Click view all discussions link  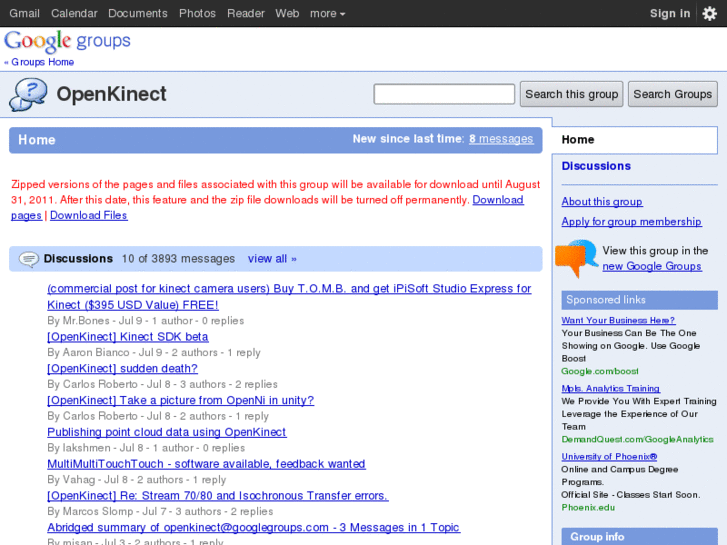tap(272, 259)
